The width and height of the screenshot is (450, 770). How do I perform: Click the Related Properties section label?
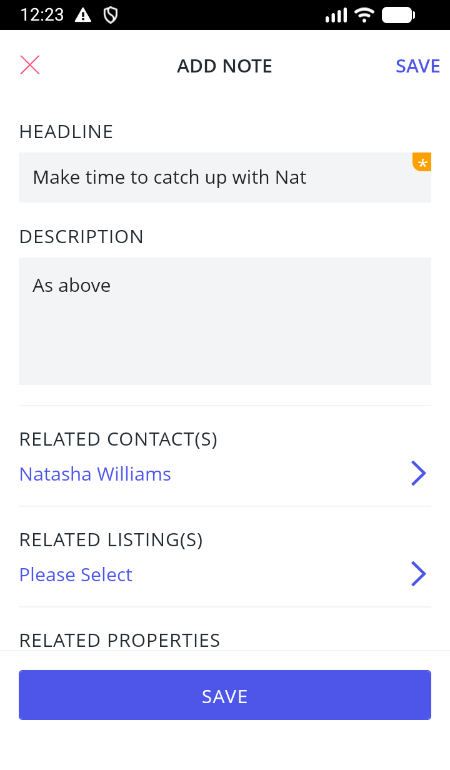point(119,640)
